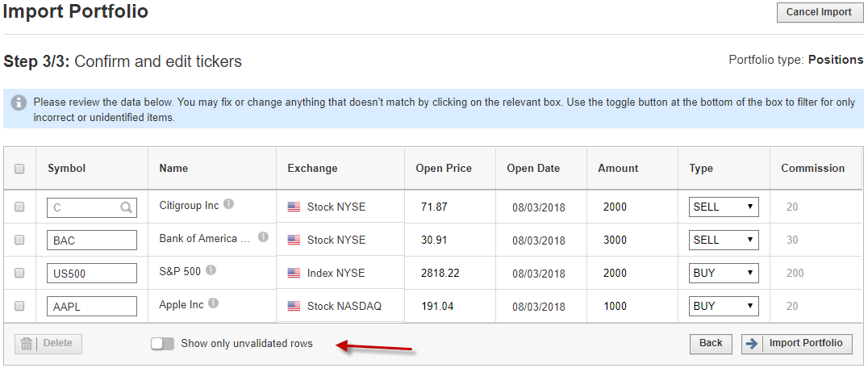Click Amount 2000 in Citigroup row
This screenshot has height=368, width=868.
615,207
